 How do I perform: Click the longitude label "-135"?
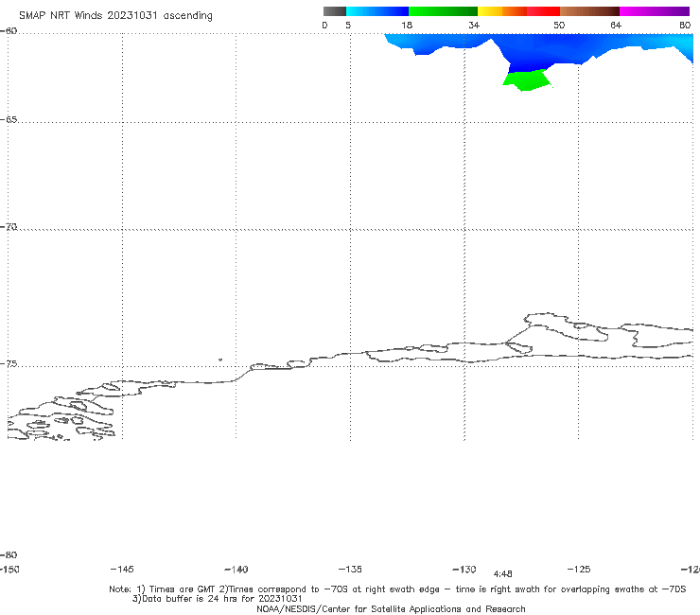[350, 570]
